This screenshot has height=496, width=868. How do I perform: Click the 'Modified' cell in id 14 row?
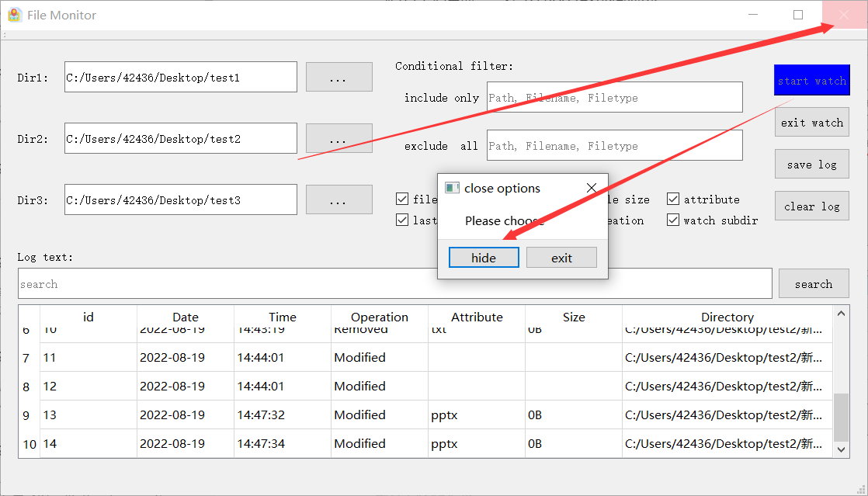[380, 444]
